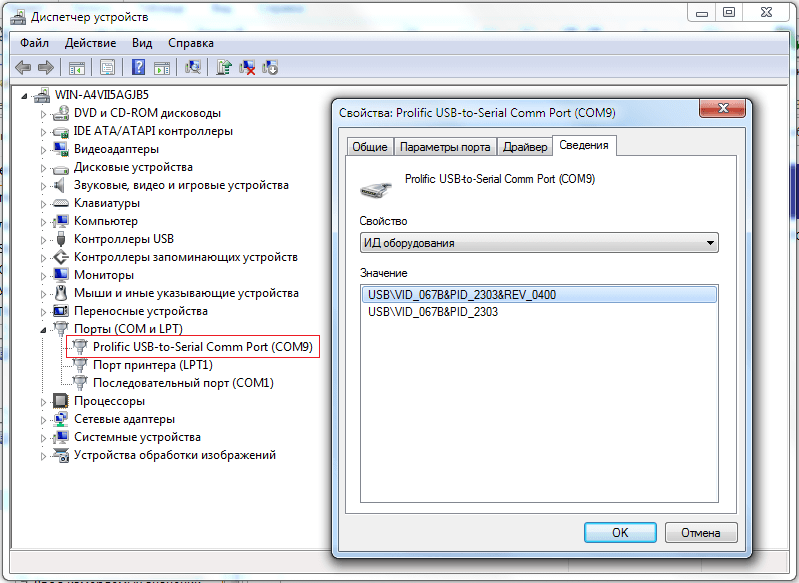Switch to the Параметры порта tab
The width and height of the screenshot is (799, 583).
coord(445,147)
